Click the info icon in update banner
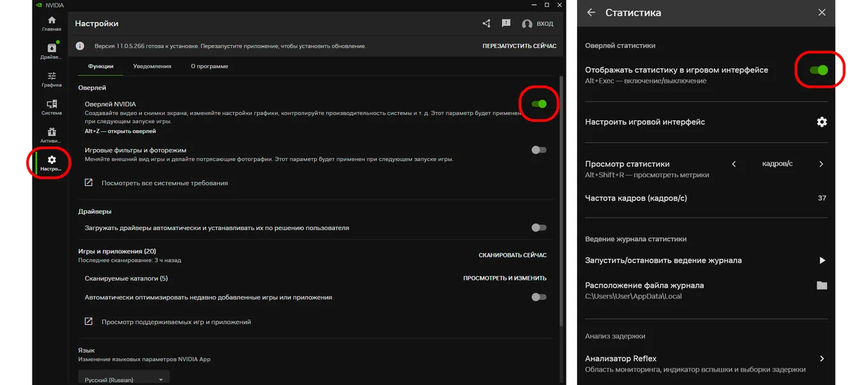 [x=80, y=46]
